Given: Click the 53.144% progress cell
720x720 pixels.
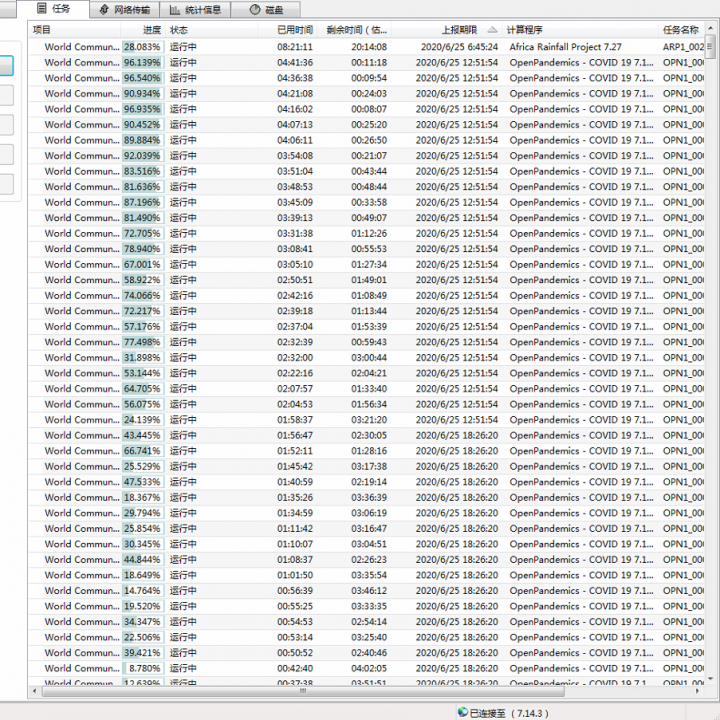Looking at the screenshot, I should [143, 373].
